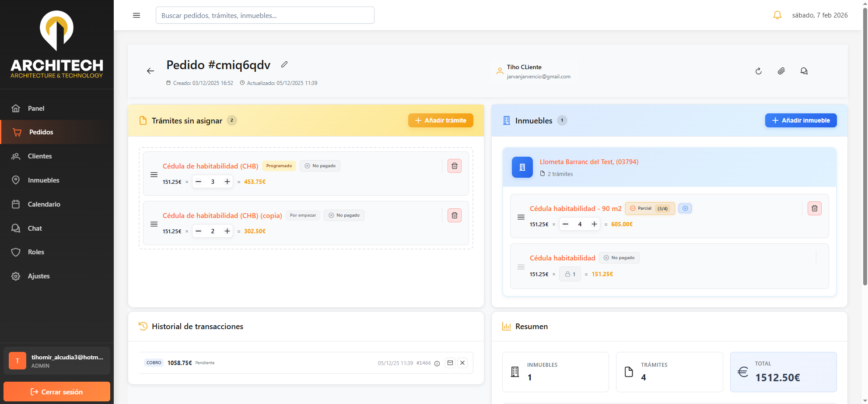The width and height of the screenshot is (868, 404).
Task: Click the refresh icon in order header
Action: [x=759, y=71]
